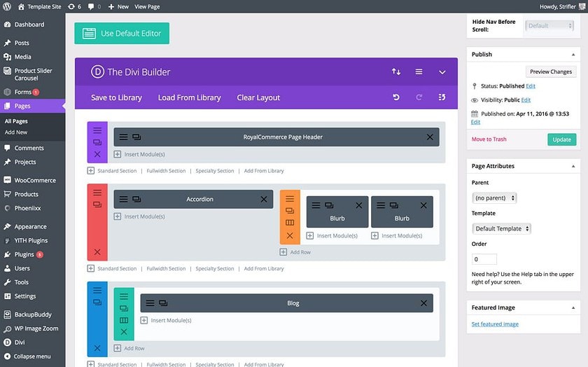Viewport: 588px width, 367px height.
Task: Click Move to Trash link
Action: (x=489, y=139)
